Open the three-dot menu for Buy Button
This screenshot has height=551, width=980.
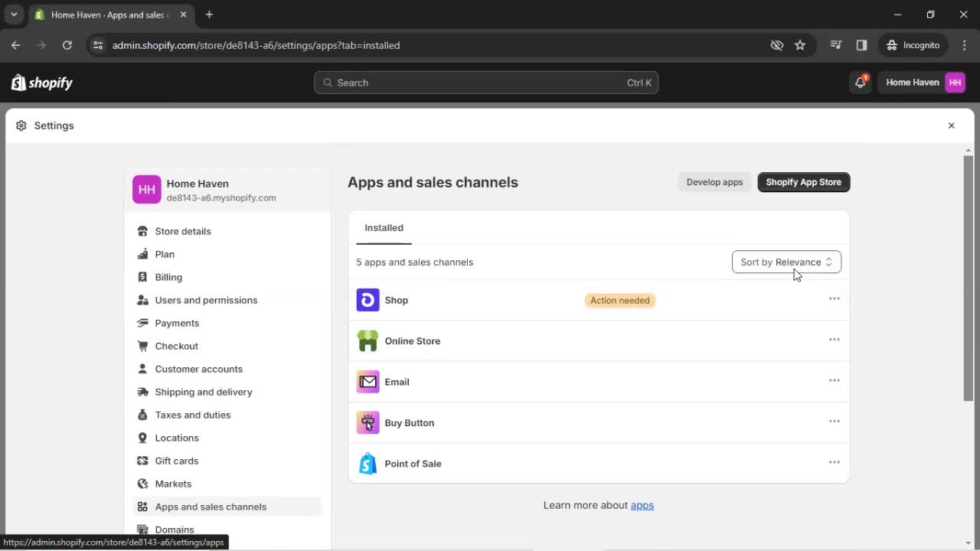[835, 422]
